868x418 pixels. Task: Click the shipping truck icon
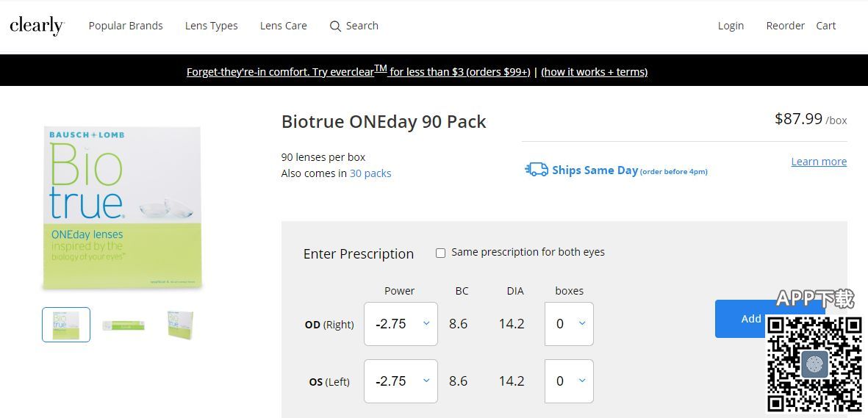tap(537, 170)
